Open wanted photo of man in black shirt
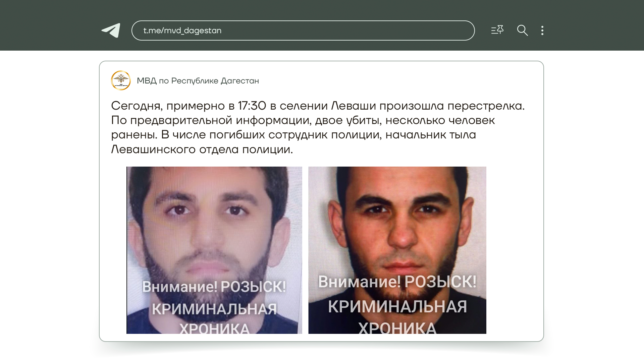This screenshot has width=644, height=362. pyautogui.click(x=397, y=250)
